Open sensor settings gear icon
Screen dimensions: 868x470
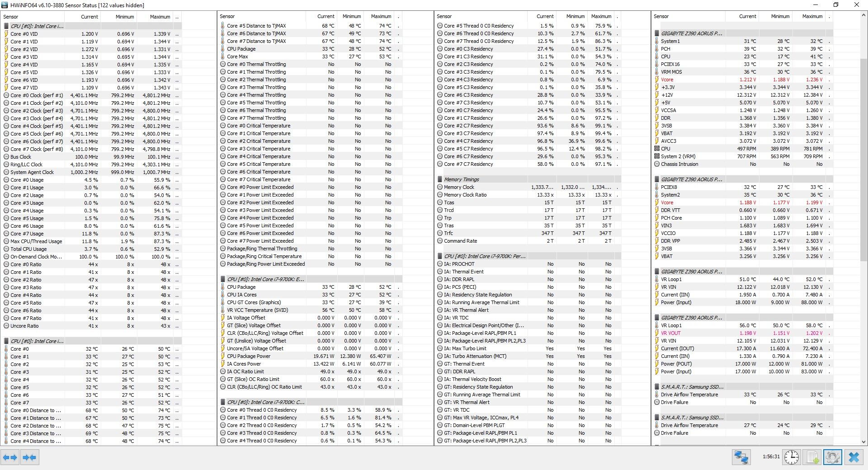[833, 457]
